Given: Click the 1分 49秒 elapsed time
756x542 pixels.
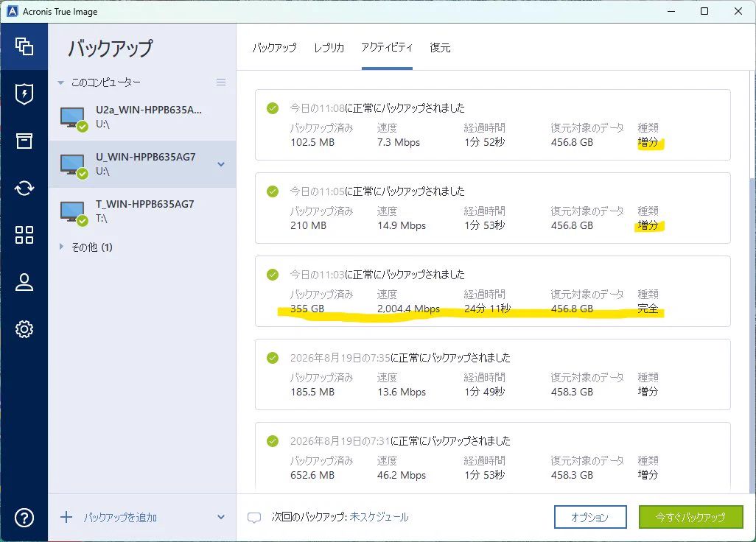Looking at the screenshot, I should click(x=485, y=393).
